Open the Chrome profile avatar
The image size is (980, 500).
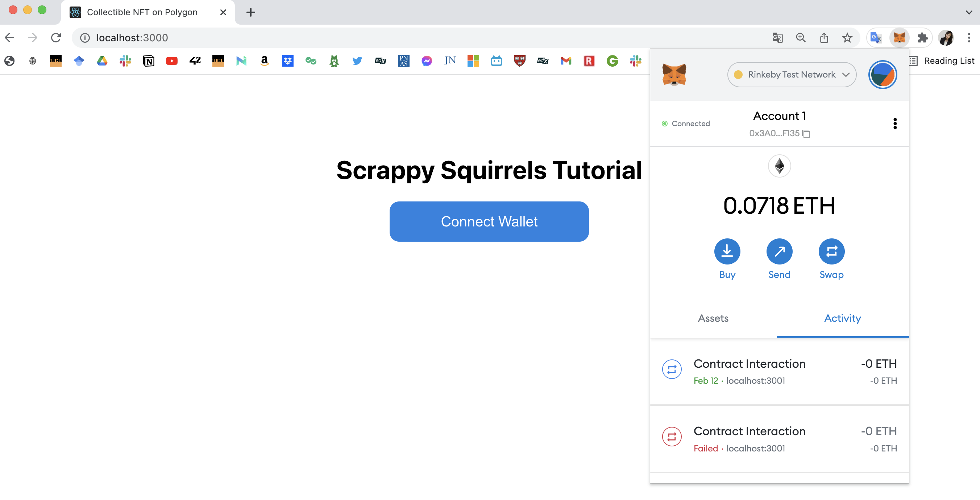tap(946, 38)
